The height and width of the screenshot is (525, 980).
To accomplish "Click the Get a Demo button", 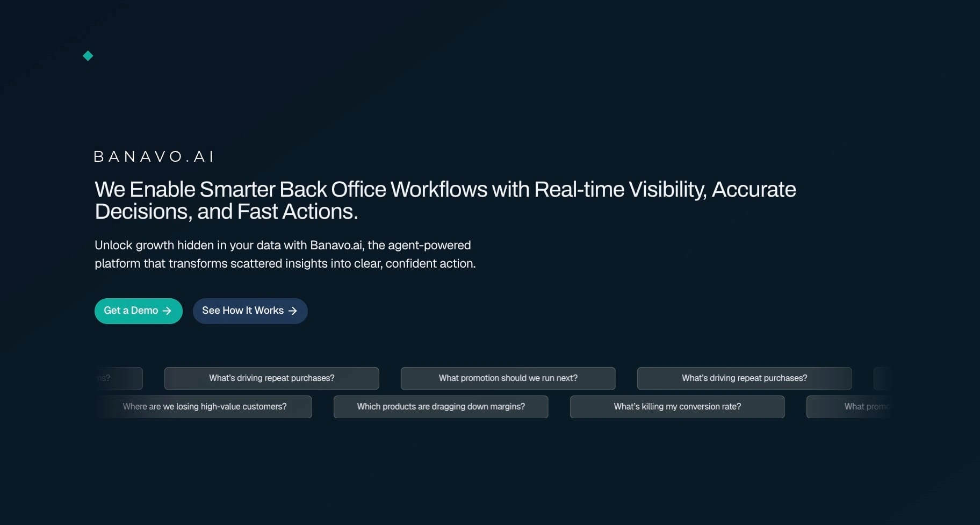I will [139, 311].
